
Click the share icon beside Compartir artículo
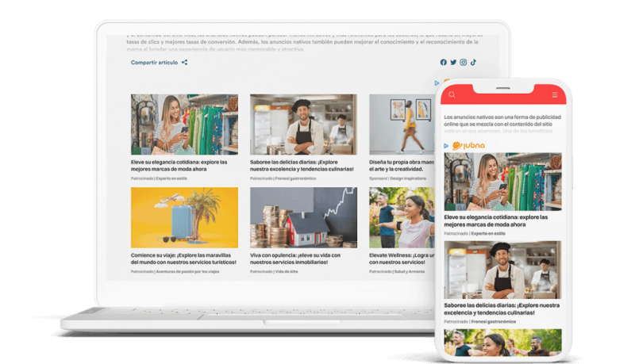[184, 63]
